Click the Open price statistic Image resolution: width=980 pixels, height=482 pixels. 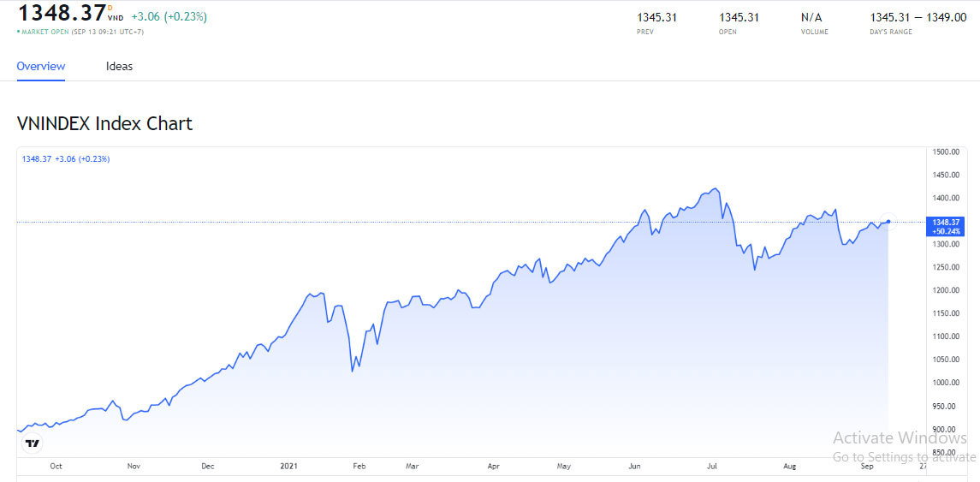(739, 17)
